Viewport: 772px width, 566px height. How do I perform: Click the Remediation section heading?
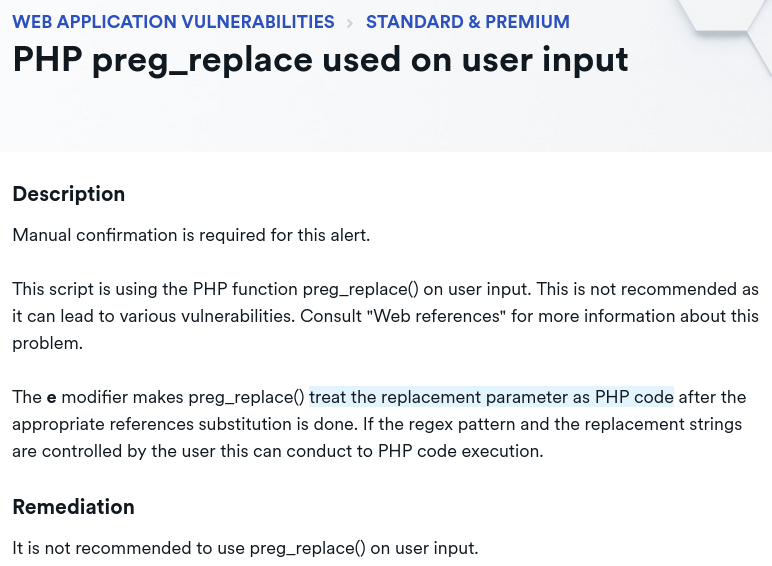tap(73, 507)
